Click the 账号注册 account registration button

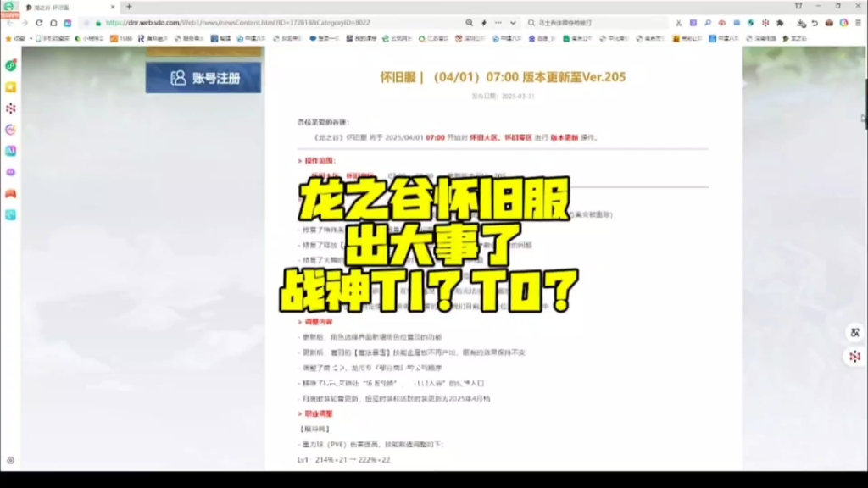203,77
